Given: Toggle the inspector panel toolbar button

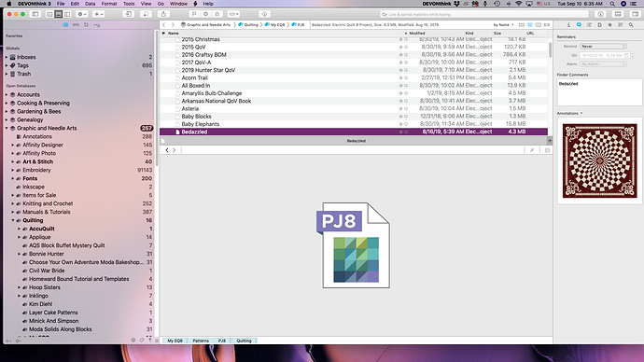Looking at the screenshot, I should click(635, 14).
